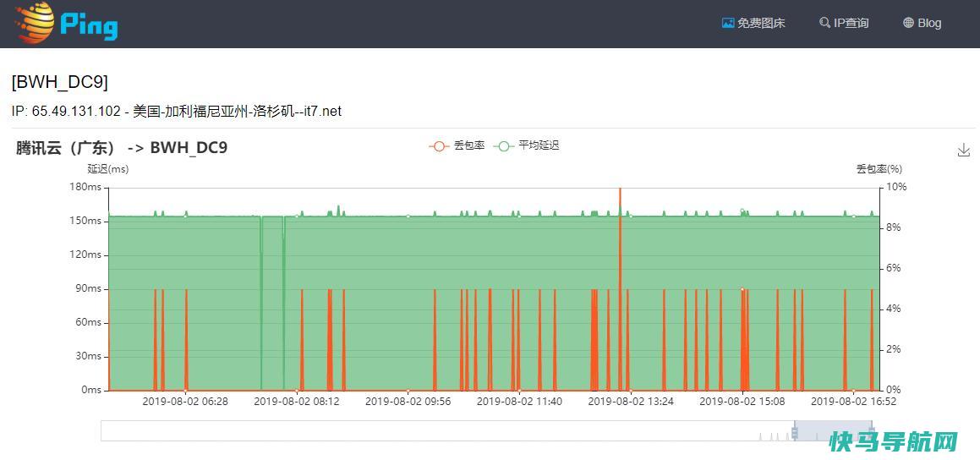This screenshot has width=980, height=460.
Task: Click the 2019-08-02 11:40 axis label
Action: pyautogui.click(x=519, y=402)
